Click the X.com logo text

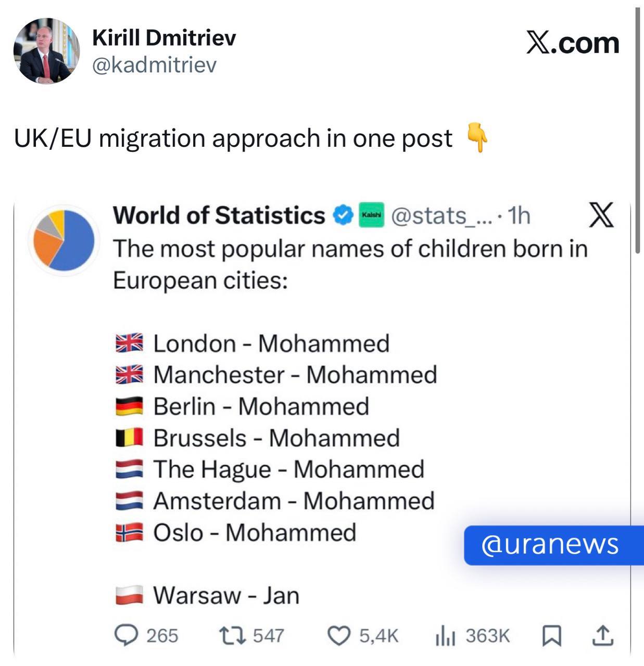point(572,43)
